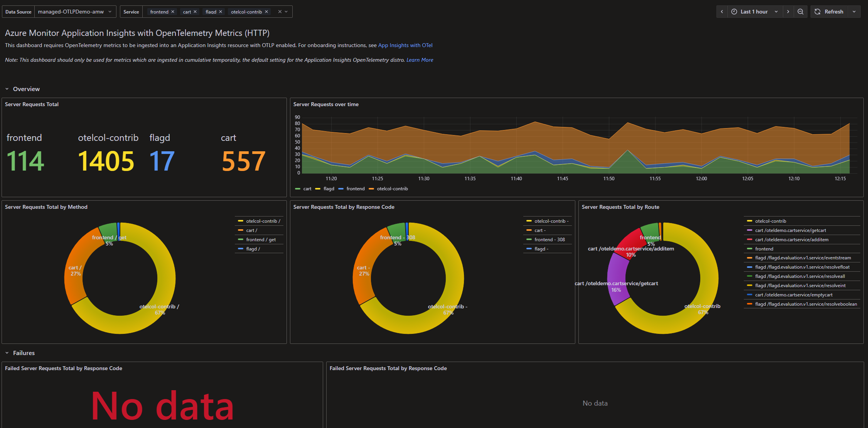The width and height of the screenshot is (868, 428).
Task: Toggle otelcol-contrib series in time chart legend
Action: point(392,189)
